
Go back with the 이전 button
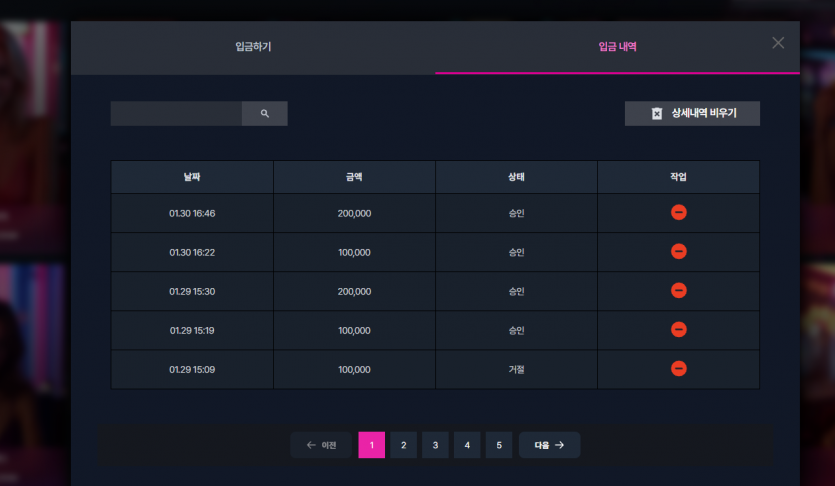(x=321, y=445)
